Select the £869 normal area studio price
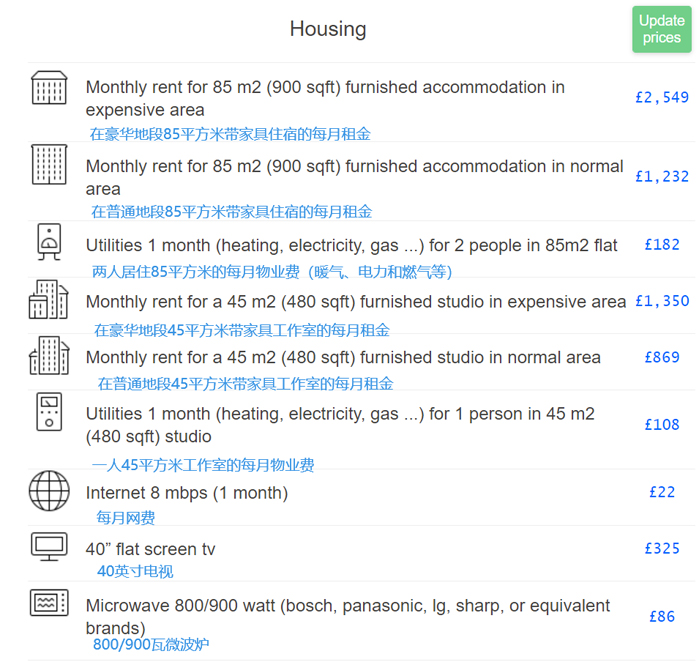 (x=662, y=358)
